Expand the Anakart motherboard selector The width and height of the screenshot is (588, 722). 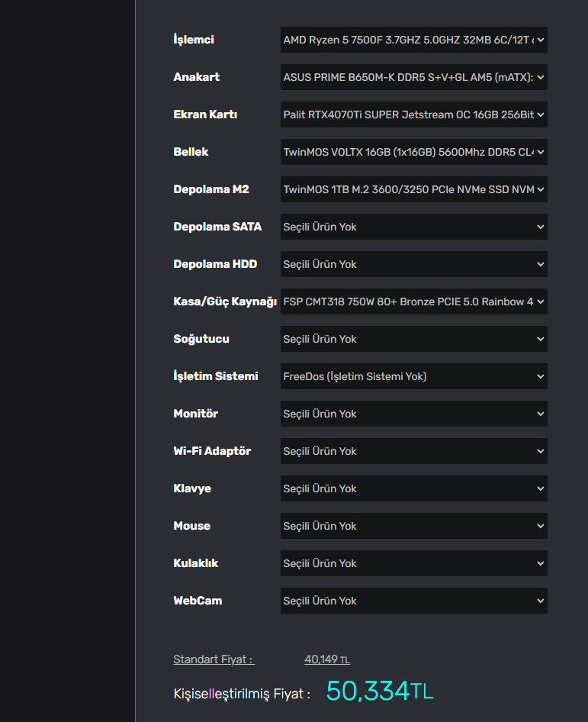pos(413,77)
